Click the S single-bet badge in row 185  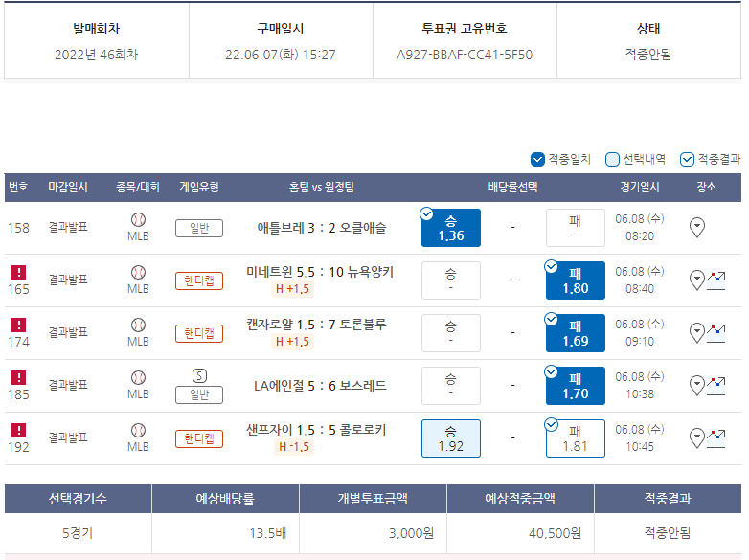pyautogui.click(x=199, y=375)
